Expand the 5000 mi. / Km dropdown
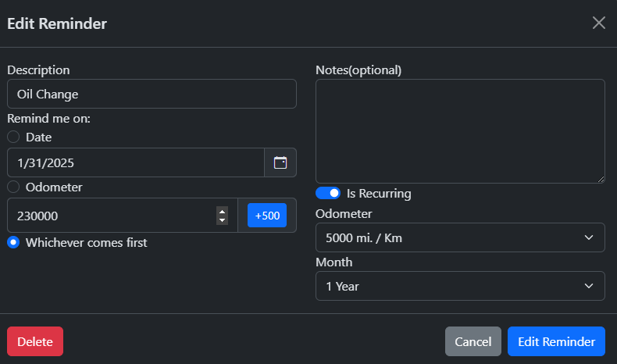This screenshot has height=364, width=617. point(460,237)
